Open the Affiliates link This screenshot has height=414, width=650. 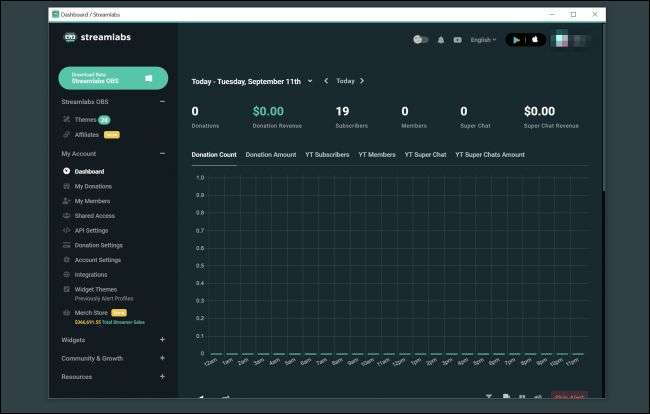(x=87, y=134)
